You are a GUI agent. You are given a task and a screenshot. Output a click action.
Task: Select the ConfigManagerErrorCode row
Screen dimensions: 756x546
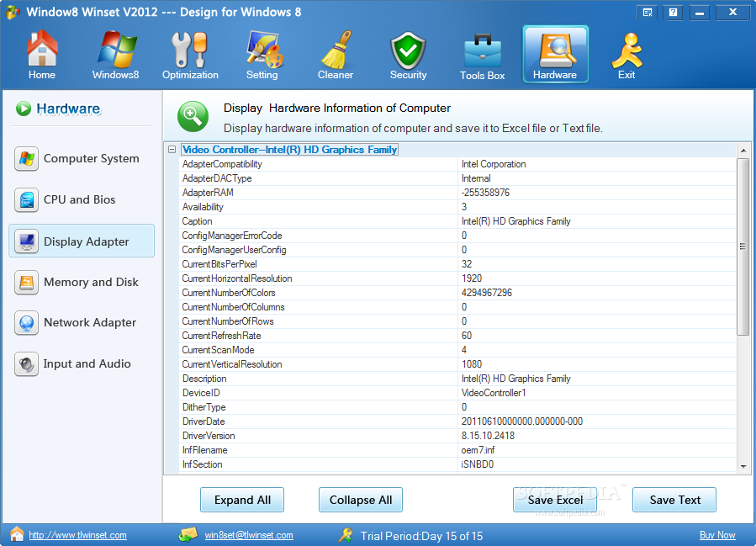[x=457, y=236]
